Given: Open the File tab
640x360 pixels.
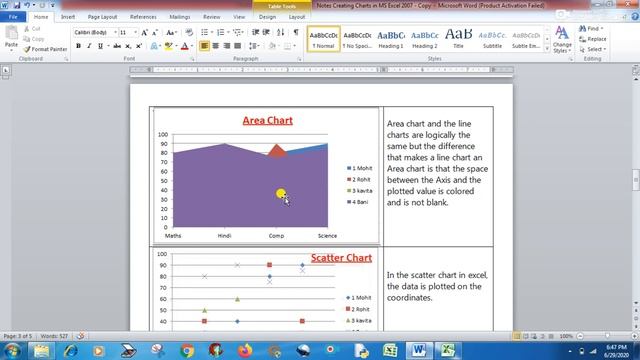Looking at the screenshot, I should pyautogui.click(x=13, y=17).
